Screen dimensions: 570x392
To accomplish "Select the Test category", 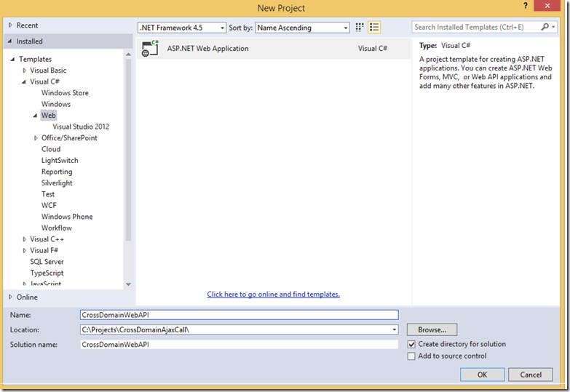I will click(x=48, y=194).
